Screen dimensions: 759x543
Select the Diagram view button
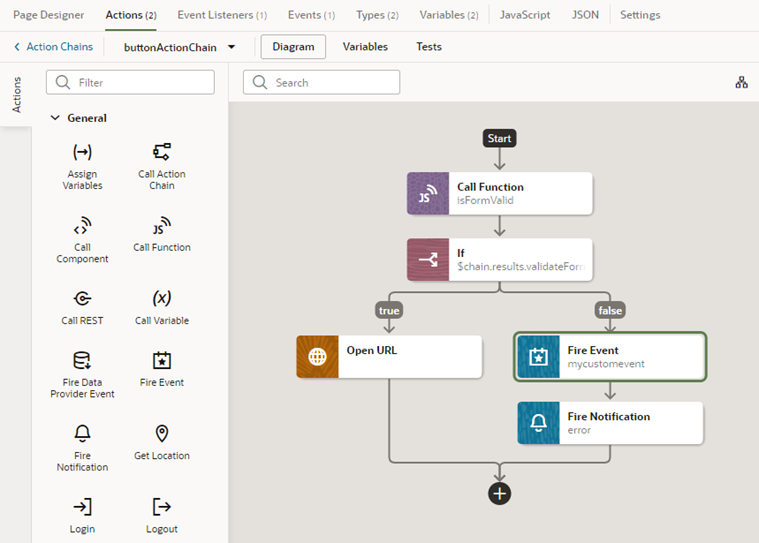(293, 46)
